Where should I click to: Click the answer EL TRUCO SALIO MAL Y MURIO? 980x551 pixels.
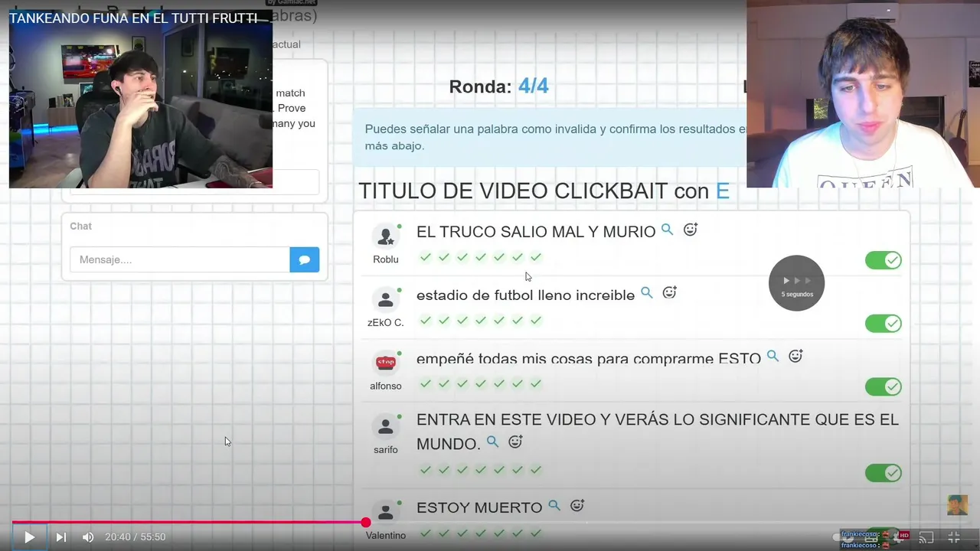(x=536, y=231)
